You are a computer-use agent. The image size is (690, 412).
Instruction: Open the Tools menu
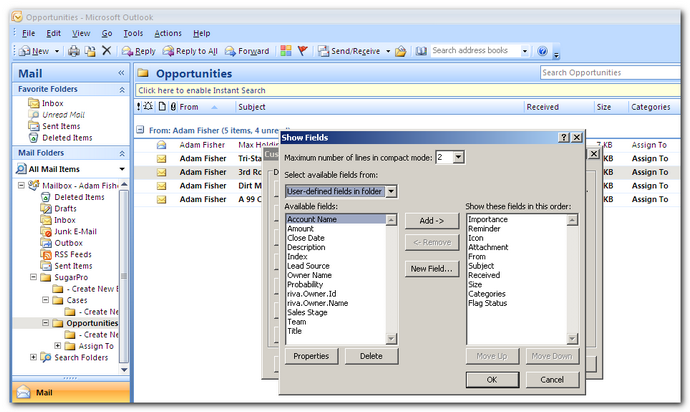pyautogui.click(x=133, y=33)
